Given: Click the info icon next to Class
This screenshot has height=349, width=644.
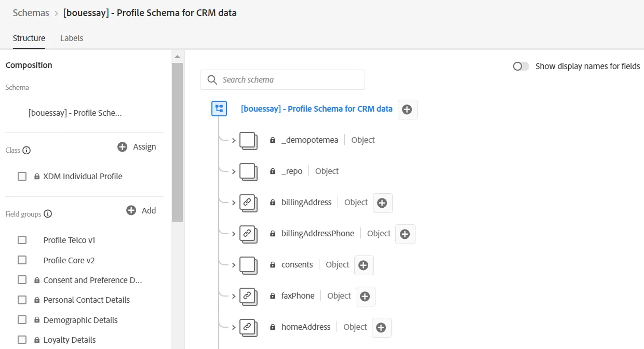Looking at the screenshot, I should pyautogui.click(x=26, y=151).
